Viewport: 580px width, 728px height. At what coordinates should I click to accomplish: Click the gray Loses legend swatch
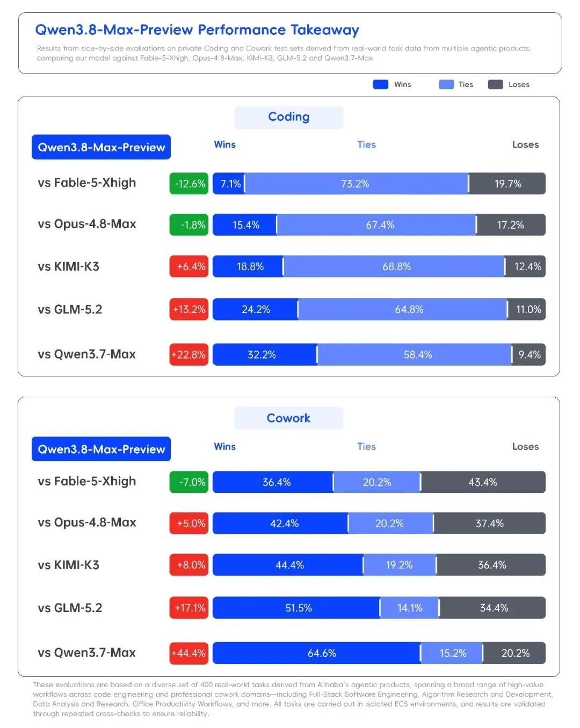click(495, 84)
